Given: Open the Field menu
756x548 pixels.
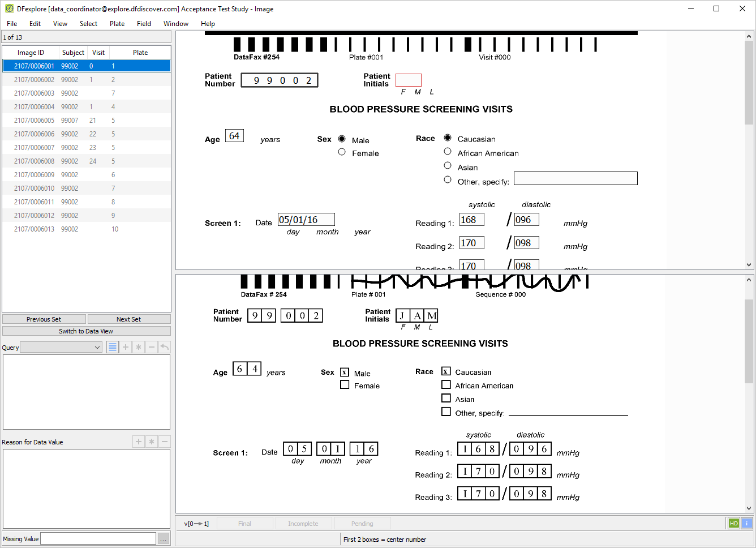Looking at the screenshot, I should click(144, 24).
